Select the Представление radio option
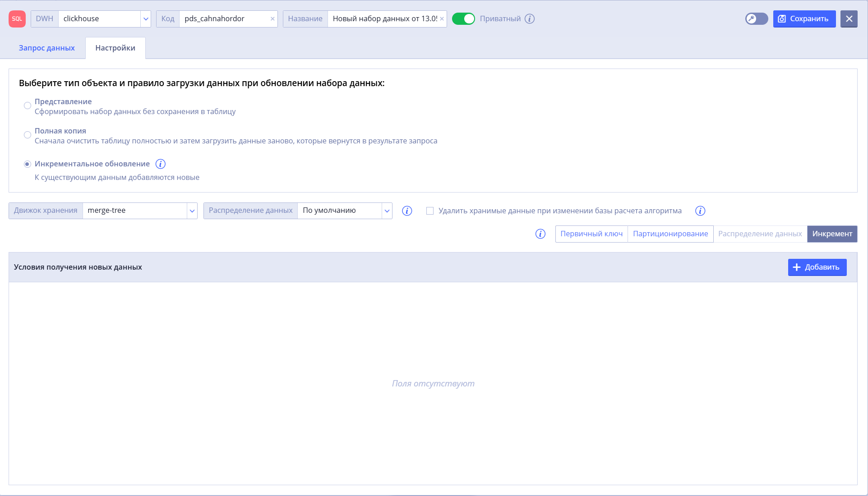 tap(28, 106)
